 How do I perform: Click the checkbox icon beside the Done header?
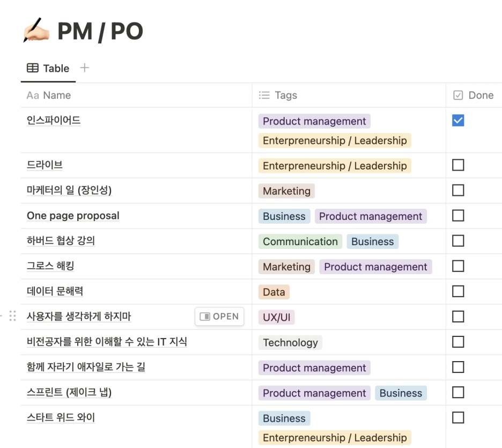(457, 95)
